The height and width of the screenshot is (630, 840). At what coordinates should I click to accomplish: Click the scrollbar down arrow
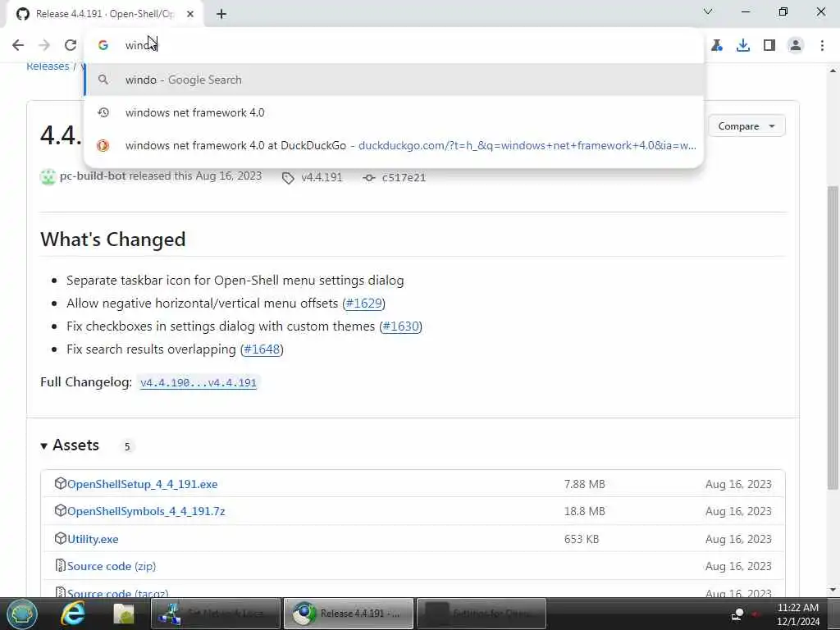833,590
